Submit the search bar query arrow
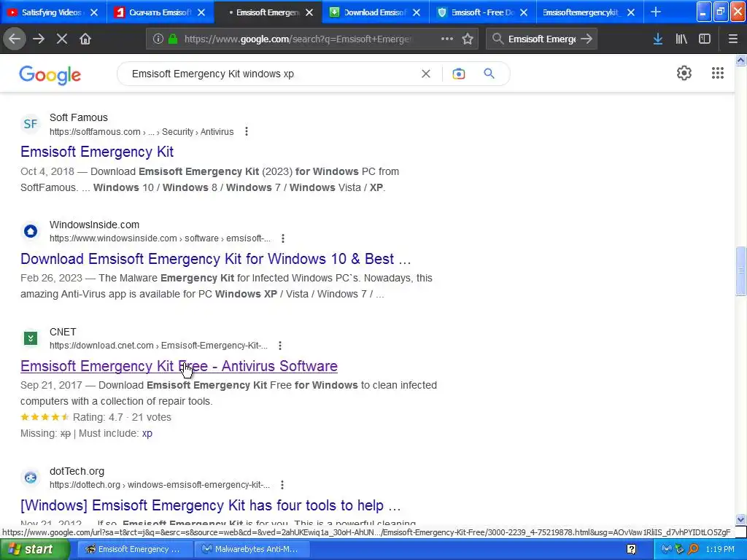 coord(587,39)
